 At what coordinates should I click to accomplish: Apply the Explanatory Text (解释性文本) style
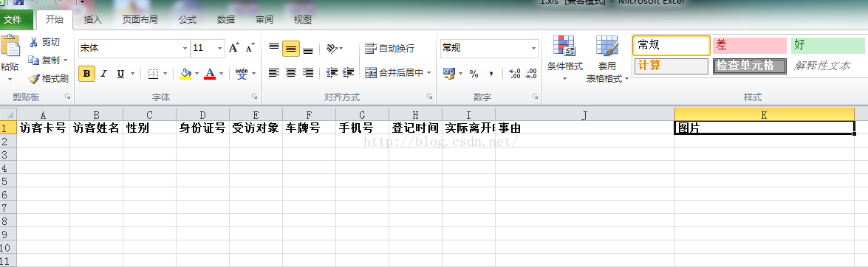tap(828, 66)
